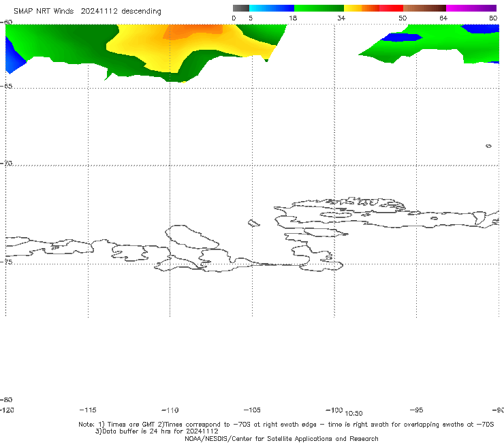504x443 pixels.
Task: Click the yellow-orange segment of the color bar
Action: 361,8
